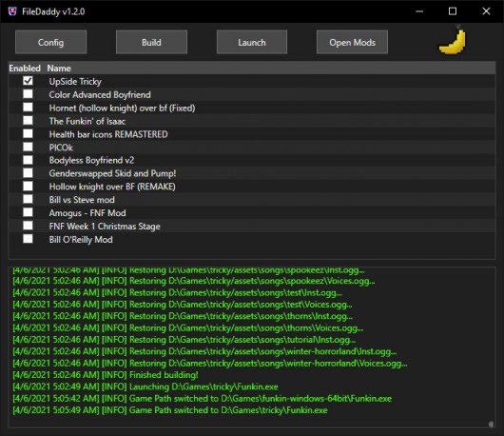Click the log panel resize grip
Viewport: 504px width, 436px height.
(491, 424)
